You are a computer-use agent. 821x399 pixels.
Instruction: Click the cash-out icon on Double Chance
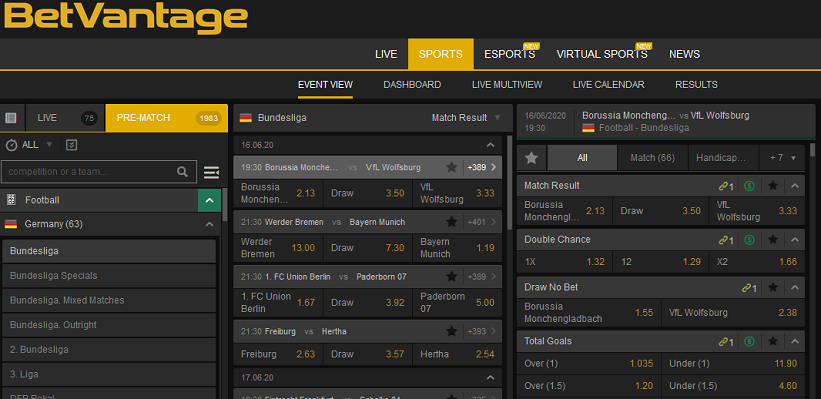749,240
